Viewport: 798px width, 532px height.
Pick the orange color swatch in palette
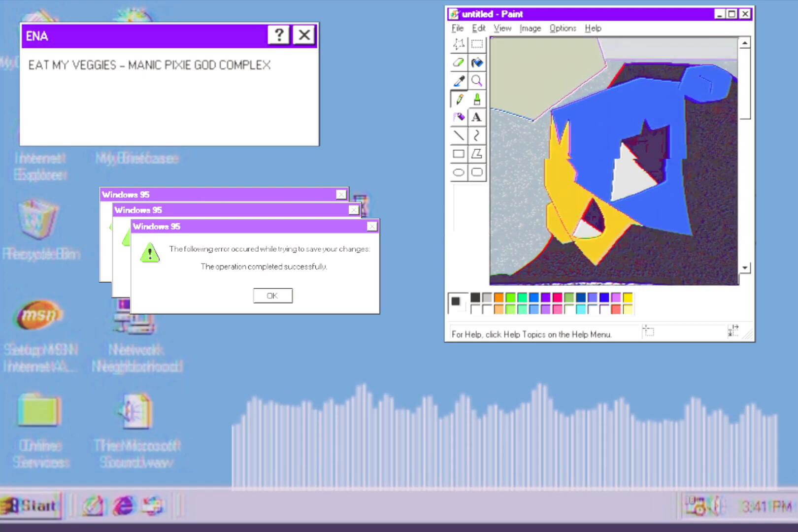(499, 297)
